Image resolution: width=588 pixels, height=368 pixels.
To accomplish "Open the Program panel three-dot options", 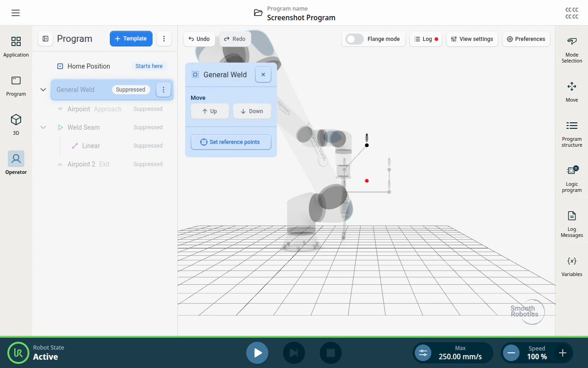I will [164, 39].
